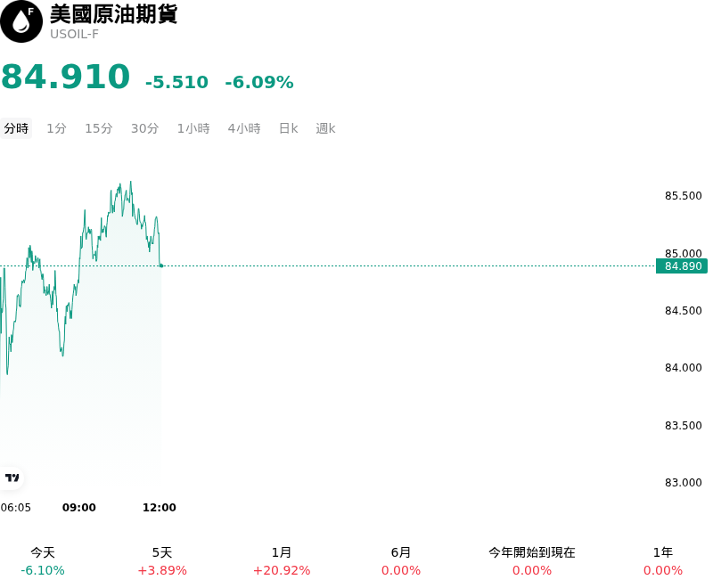
Task: Switch to the 1分 chart interval
Action: (x=56, y=128)
